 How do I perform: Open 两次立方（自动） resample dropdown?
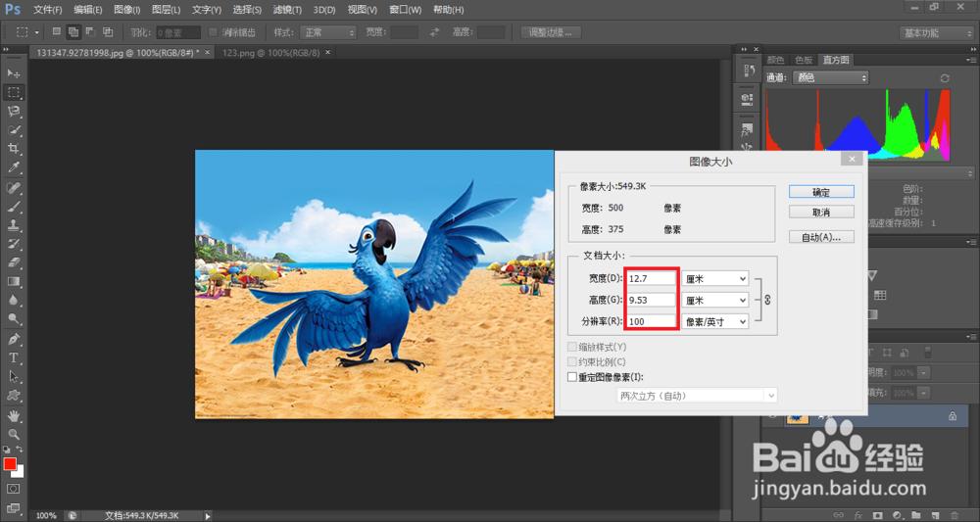tap(697, 396)
